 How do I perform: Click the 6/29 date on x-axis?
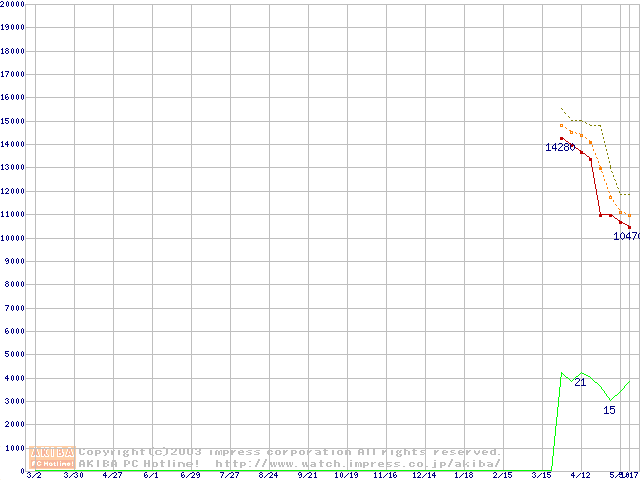click(x=190, y=476)
